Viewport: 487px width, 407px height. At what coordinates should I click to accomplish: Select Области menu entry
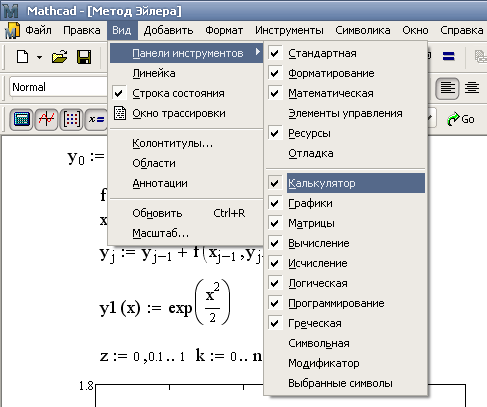coord(186,163)
